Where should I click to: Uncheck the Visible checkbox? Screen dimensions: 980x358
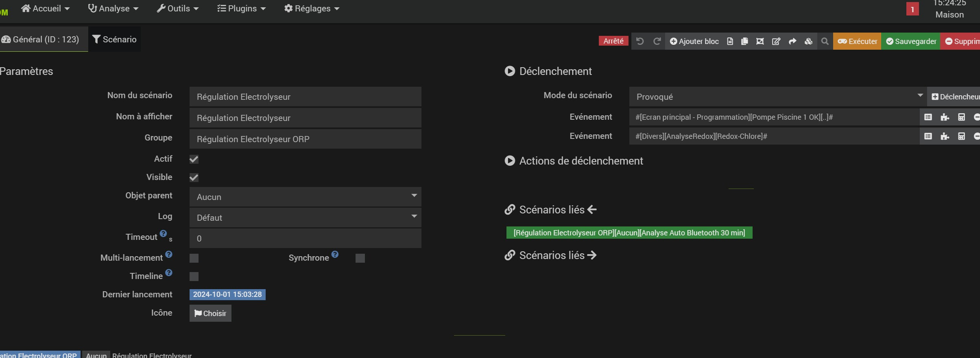click(194, 178)
